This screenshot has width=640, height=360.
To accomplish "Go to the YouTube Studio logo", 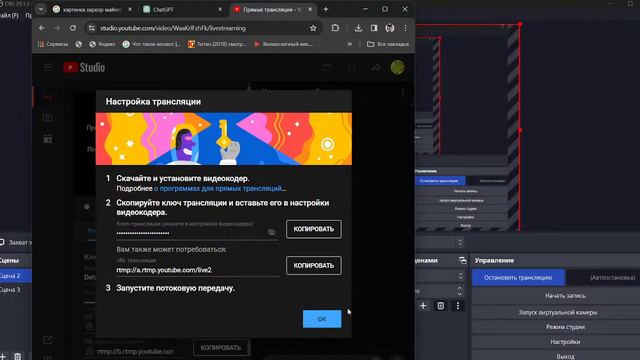I will 84,67.
